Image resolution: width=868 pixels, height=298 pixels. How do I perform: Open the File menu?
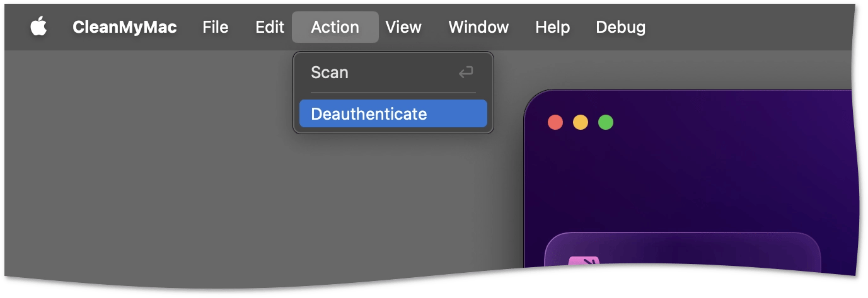[216, 27]
